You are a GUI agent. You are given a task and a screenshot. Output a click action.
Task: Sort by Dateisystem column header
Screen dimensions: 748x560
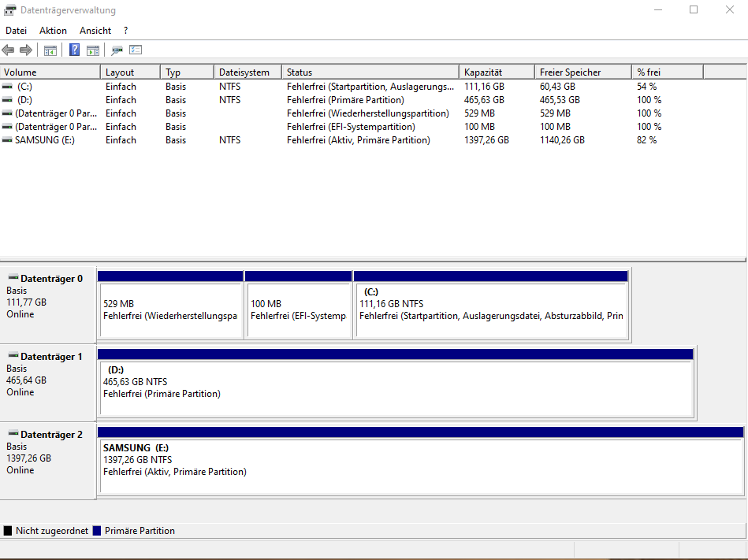coord(247,72)
